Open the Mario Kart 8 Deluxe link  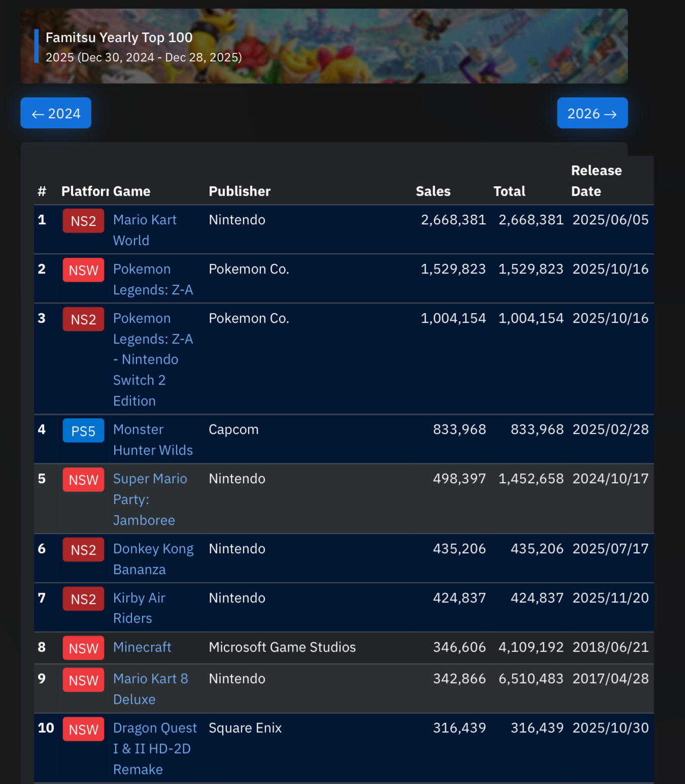point(150,689)
